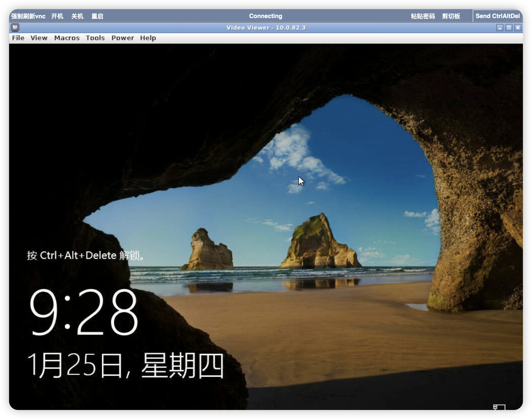Click 重启 to restart the machine
The width and height of the screenshot is (532, 419).
(x=98, y=16)
